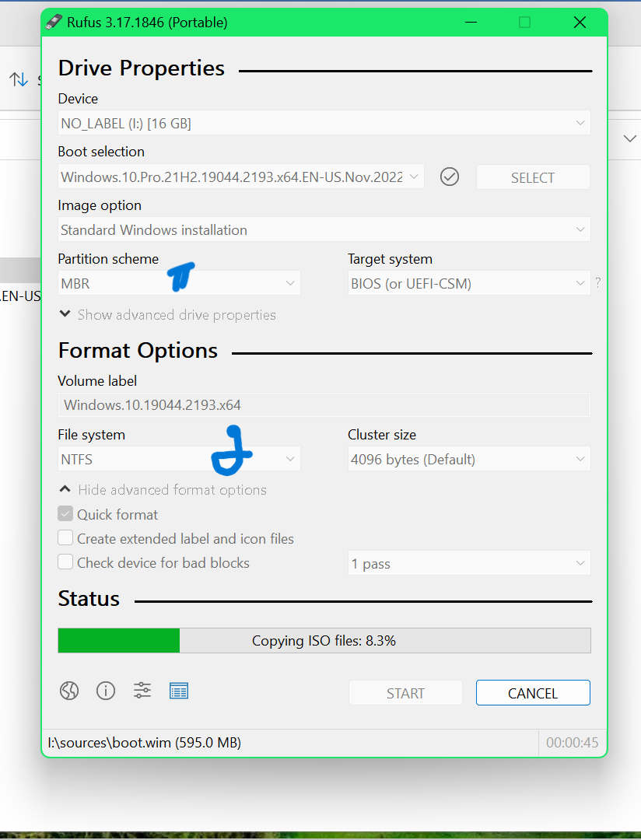Collapse Hide advanced format options

click(163, 490)
